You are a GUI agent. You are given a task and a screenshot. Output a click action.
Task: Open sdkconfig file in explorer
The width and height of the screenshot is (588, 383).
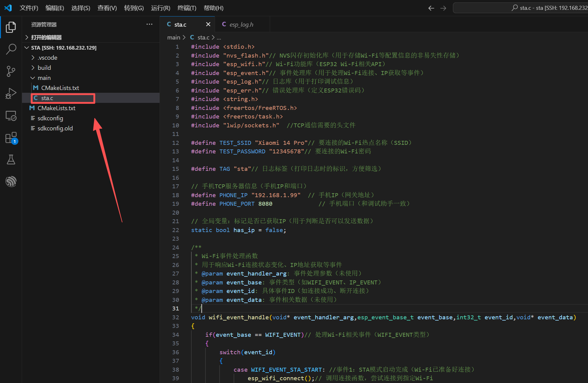(50, 118)
